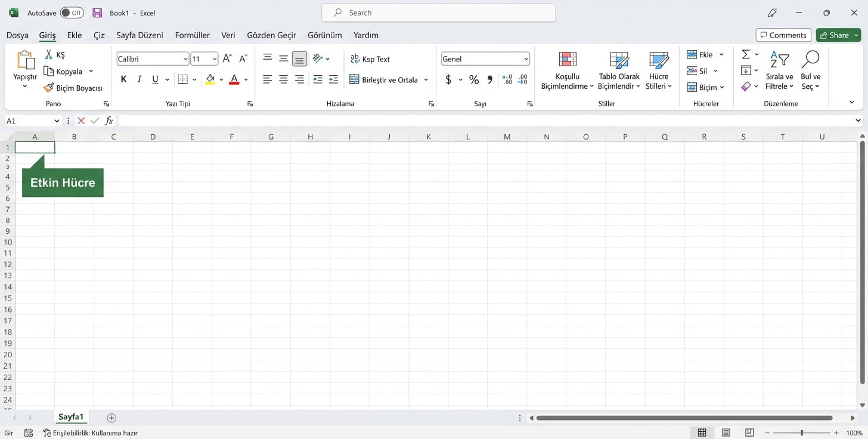The image size is (868, 439).
Task: Increase indent
Action: (x=333, y=79)
